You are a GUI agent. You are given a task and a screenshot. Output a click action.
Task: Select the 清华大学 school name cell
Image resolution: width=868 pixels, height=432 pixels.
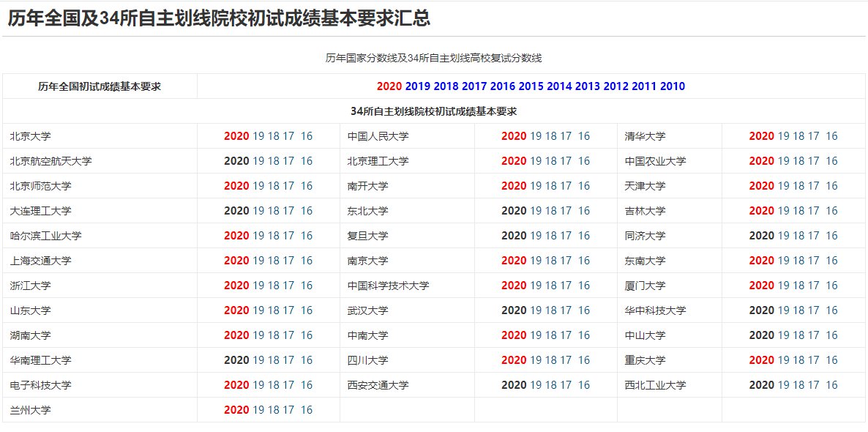pyautogui.click(x=669, y=136)
